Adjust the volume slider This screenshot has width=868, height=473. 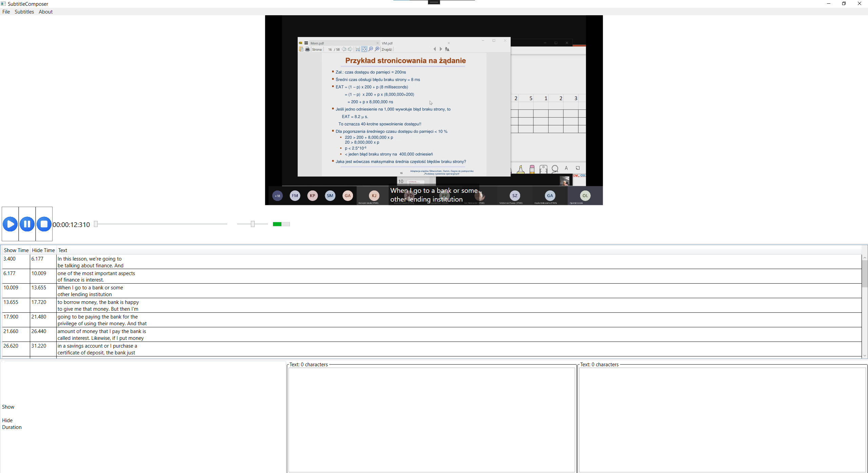pyautogui.click(x=252, y=224)
